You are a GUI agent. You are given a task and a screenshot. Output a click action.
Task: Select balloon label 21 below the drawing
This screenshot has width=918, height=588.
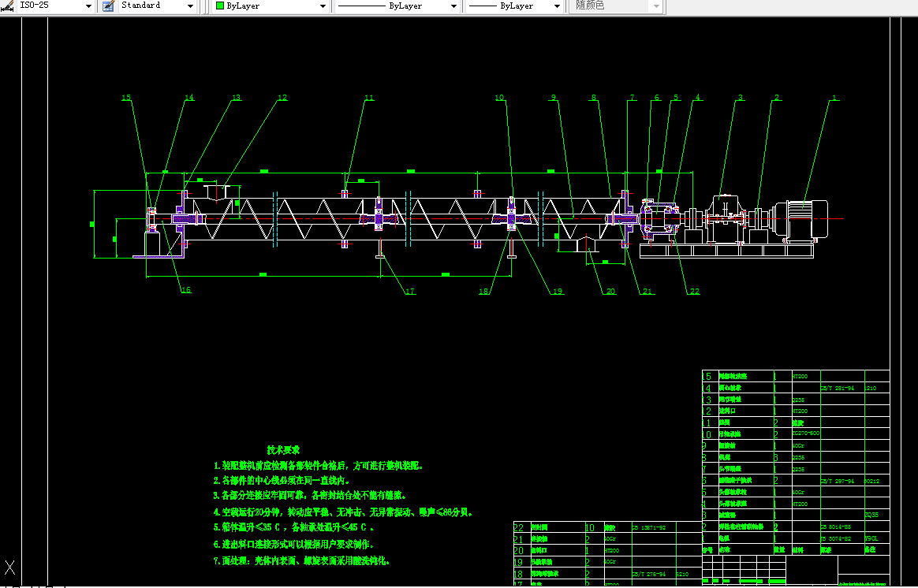pyautogui.click(x=647, y=292)
